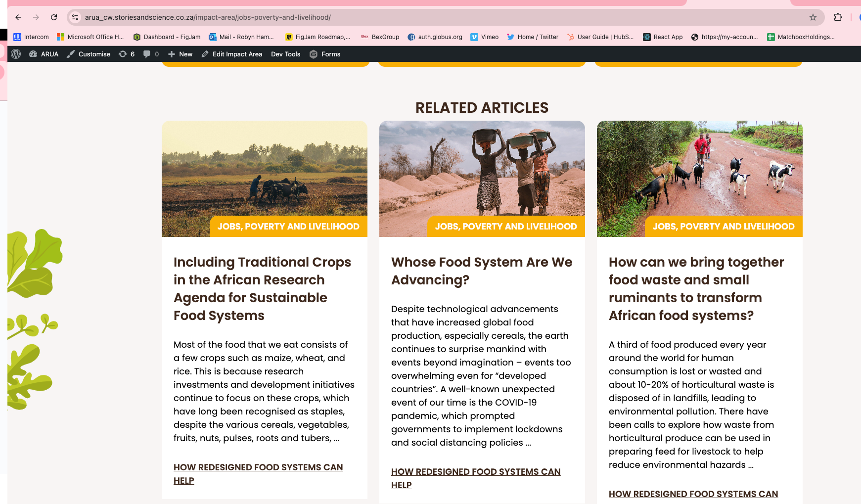
Task: Open Forms in the admin bar
Action: [325, 54]
